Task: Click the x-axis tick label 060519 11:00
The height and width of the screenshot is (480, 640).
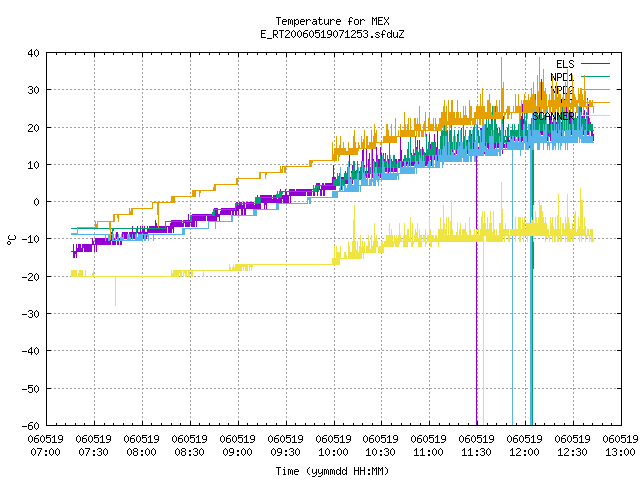Action: point(429,445)
